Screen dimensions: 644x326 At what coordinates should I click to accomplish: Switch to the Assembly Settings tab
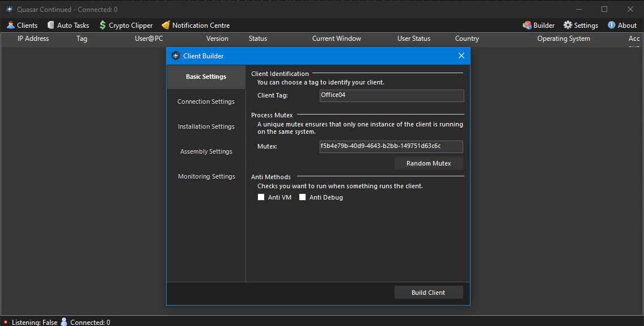pyautogui.click(x=206, y=151)
